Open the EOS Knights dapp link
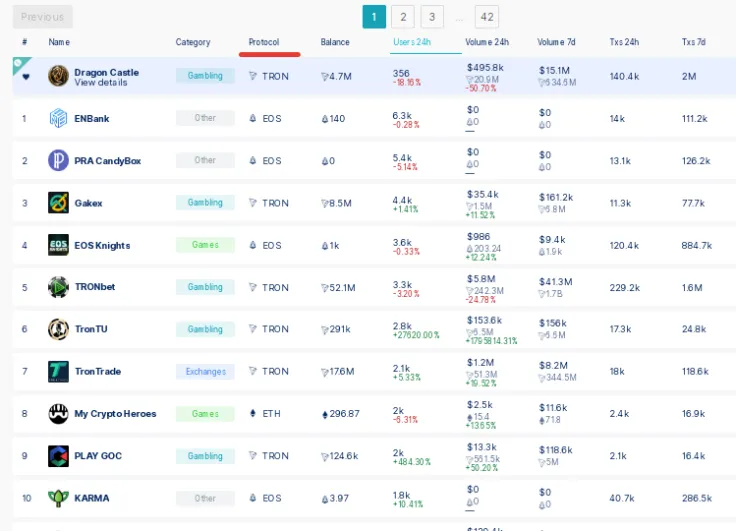Viewport: 736px width, 531px height. tap(102, 246)
